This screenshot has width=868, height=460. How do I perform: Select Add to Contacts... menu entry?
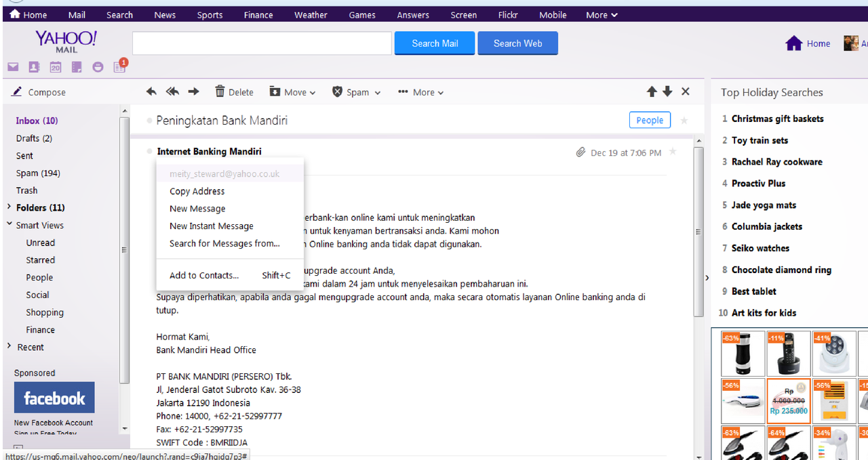(230, 275)
